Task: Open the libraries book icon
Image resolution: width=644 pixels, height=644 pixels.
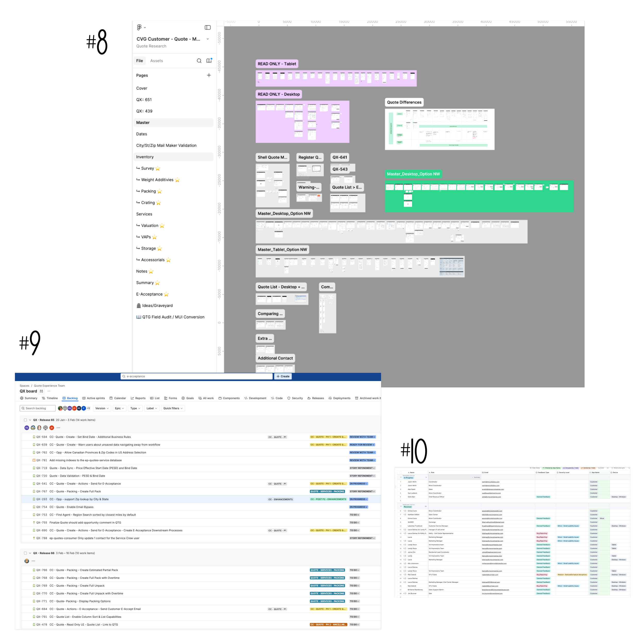Action: pyautogui.click(x=209, y=61)
